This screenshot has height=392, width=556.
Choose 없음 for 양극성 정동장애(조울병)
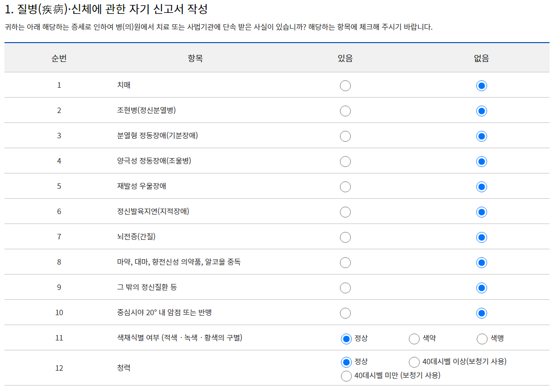(481, 162)
